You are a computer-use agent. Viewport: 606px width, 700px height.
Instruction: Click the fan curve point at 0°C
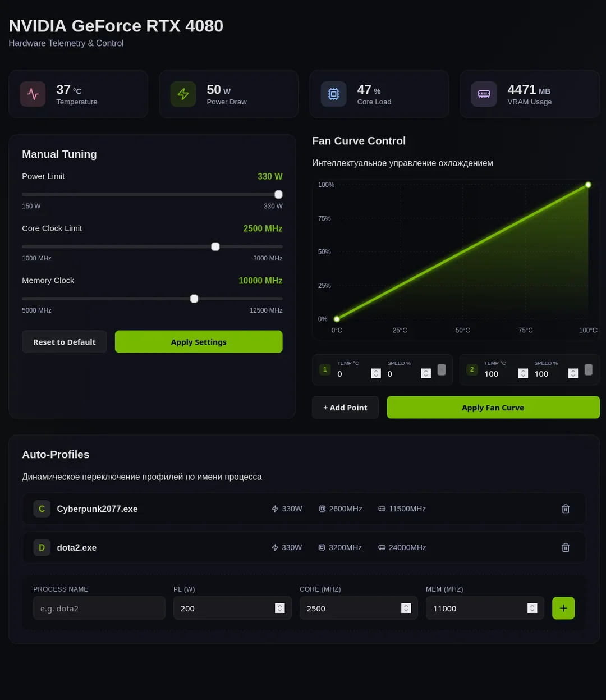pyautogui.click(x=337, y=319)
